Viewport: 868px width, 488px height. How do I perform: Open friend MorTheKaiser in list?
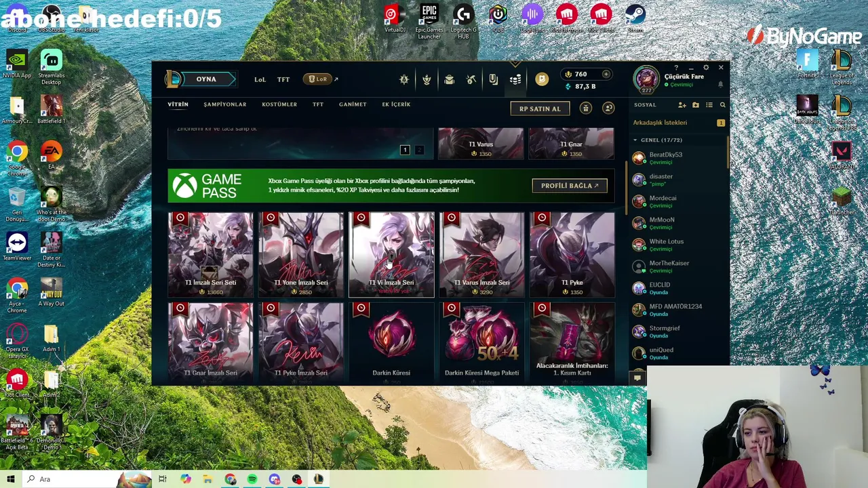[x=679, y=266]
